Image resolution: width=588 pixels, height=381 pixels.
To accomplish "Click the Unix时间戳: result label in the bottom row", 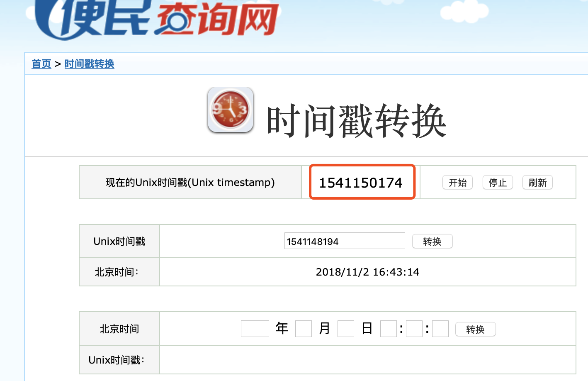I will pyautogui.click(x=117, y=360).
